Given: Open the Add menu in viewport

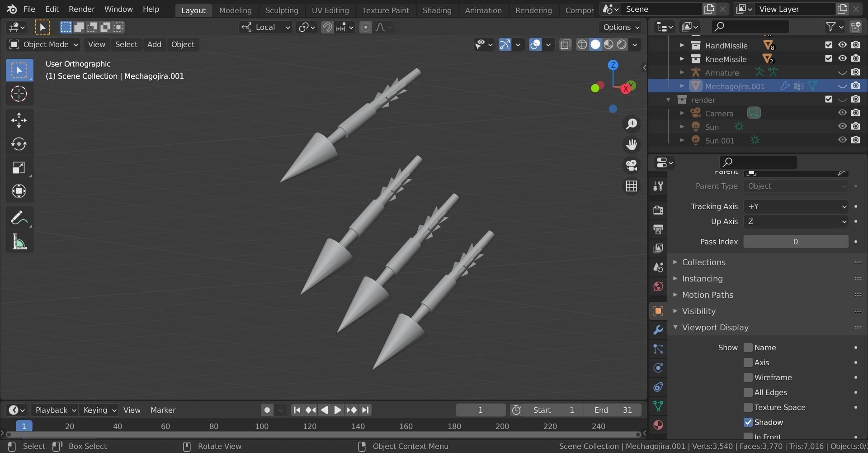Looking at the screenshot, I should pyautogui.click(x=154, y=44).
